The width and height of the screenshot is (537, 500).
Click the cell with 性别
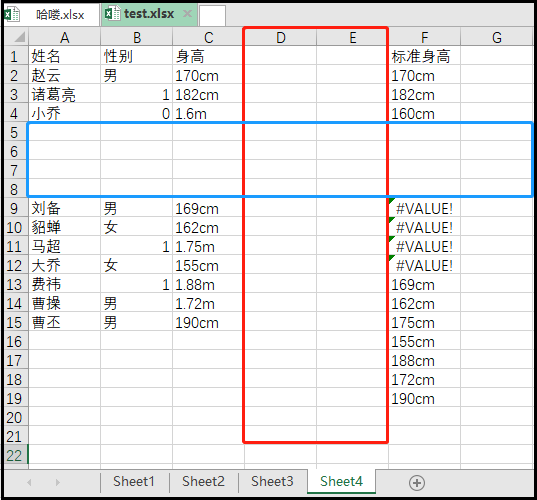click(137, 56)
